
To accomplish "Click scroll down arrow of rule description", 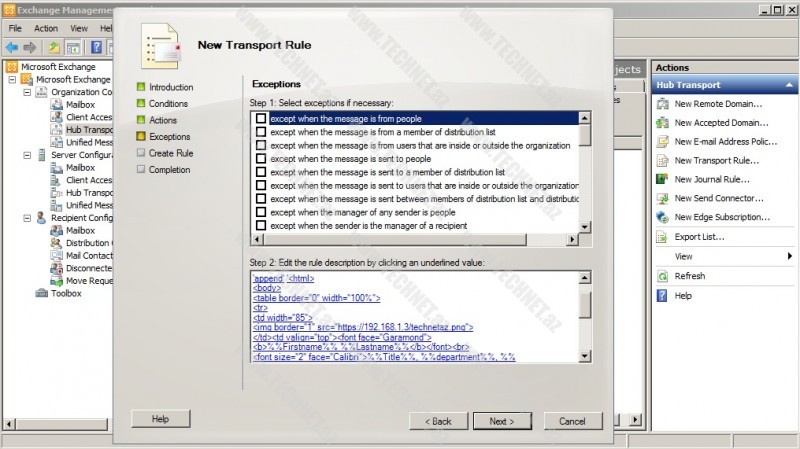I will 585,356.
